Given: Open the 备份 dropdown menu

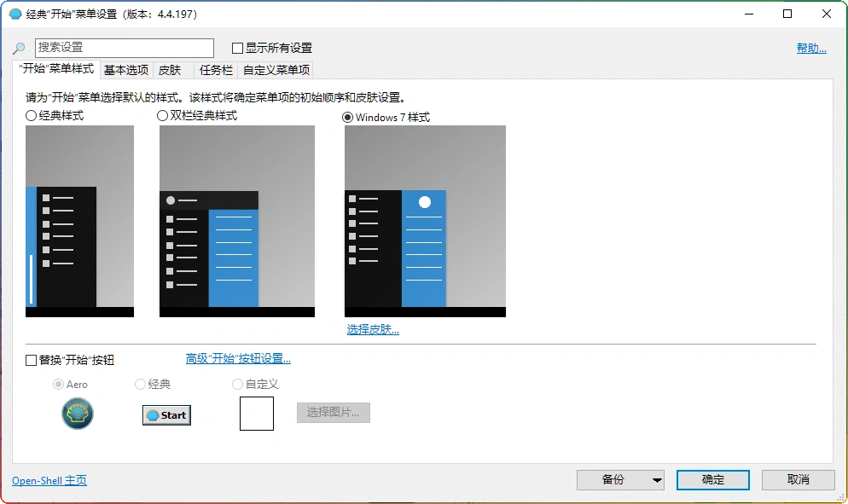Looking at the screenshot, I should click(x=620, y=479).
